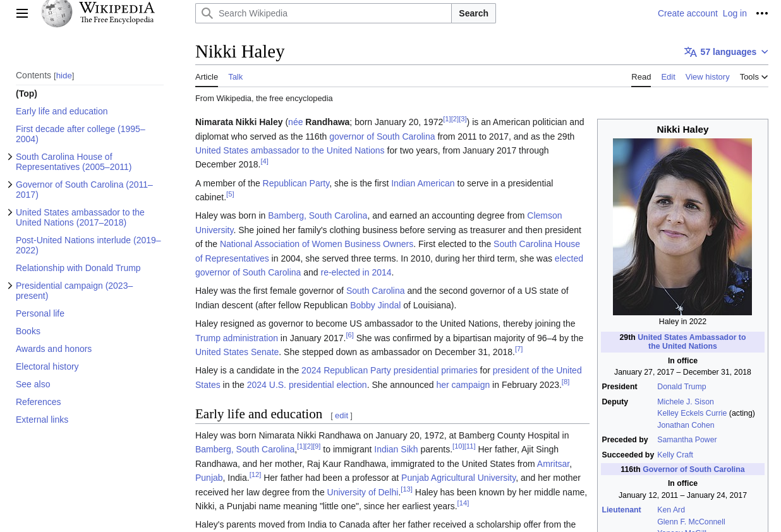Screen dimensions: 781x532
Task: Open the Trump administration link
Action: [236, 338]
